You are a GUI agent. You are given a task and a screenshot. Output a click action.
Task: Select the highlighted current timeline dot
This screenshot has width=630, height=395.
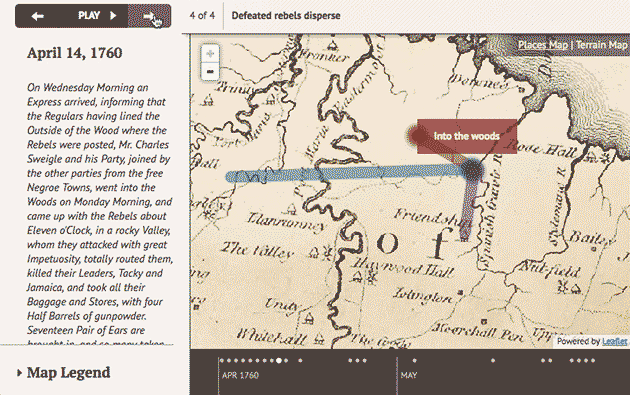tap(279, 360)
